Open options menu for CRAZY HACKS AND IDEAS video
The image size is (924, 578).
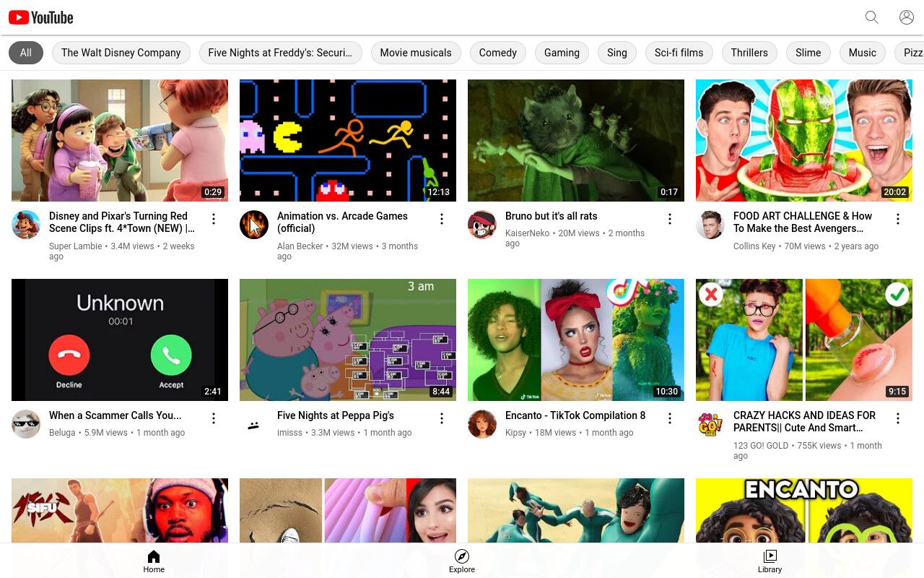click(x=898, y=418)
